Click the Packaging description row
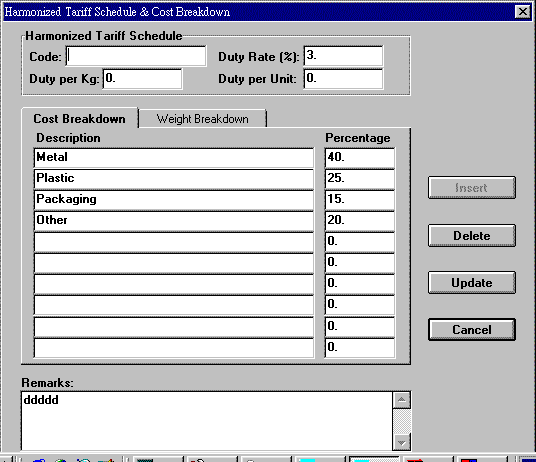536x462 pixels. pos(174,200)
